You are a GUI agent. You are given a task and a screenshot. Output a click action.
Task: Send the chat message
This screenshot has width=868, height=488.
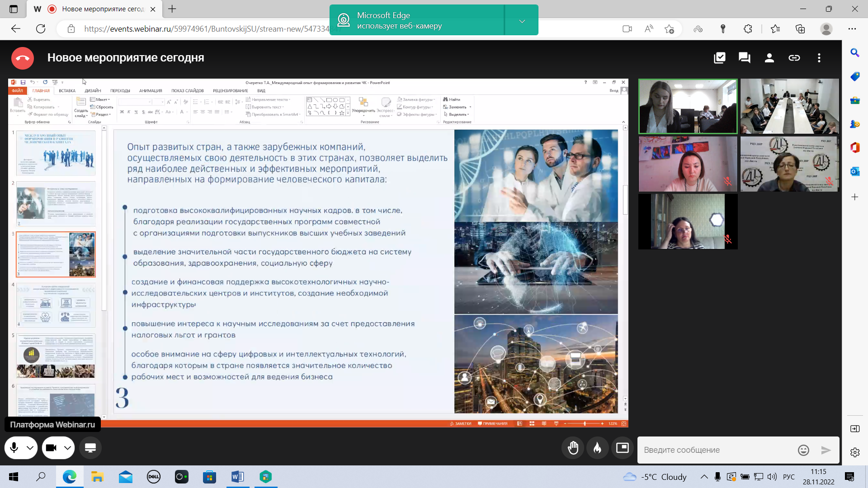click(x=826, y=450)
